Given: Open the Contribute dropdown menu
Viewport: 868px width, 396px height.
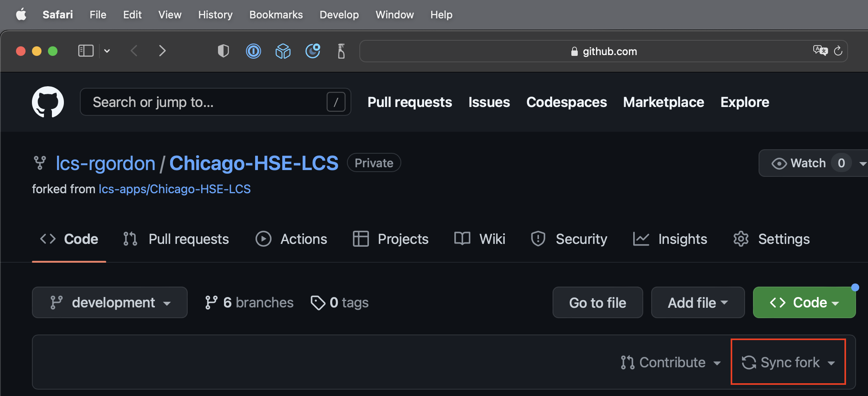Looking at the screenshot, I should point(671,362).
